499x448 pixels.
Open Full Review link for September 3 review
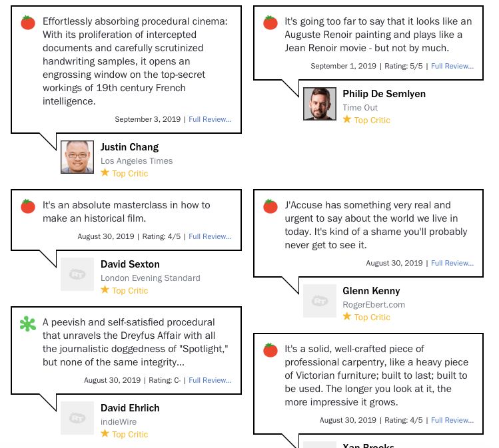[x=210, y=119]
